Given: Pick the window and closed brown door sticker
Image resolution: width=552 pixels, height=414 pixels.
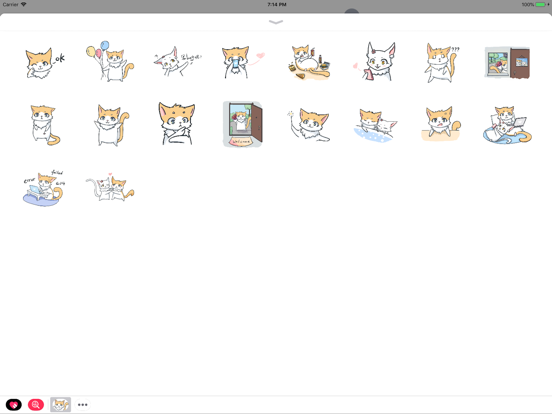Looking at the screenshot, I should (x=507, y=62).
